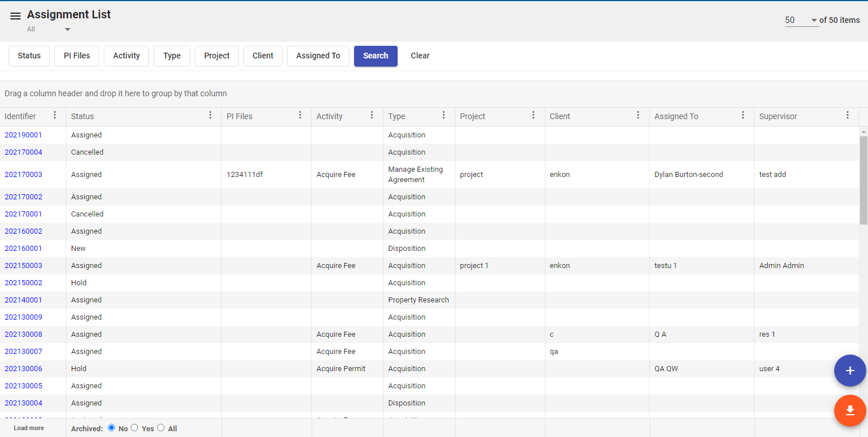Open Identifier column options menu
The width and height of the screenshot is (868, 437).
55,116
